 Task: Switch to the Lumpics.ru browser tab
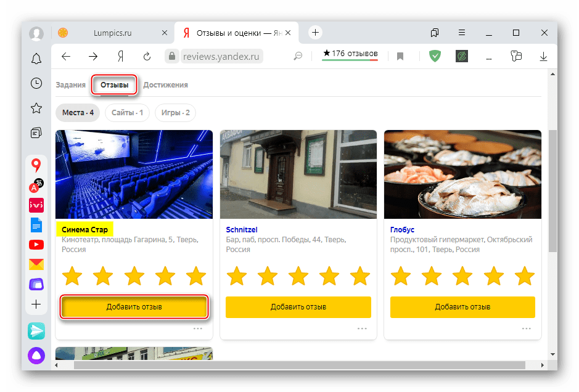(114, 33)
